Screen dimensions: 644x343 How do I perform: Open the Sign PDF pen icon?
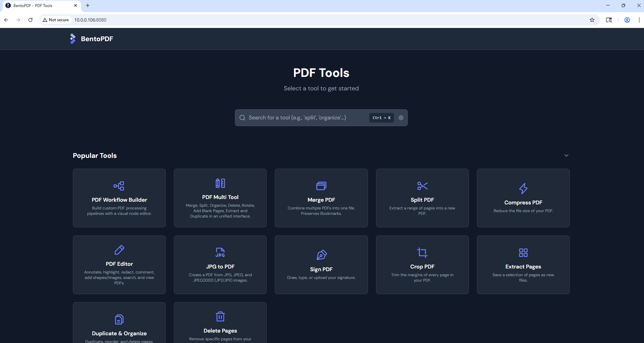coord(321,255)
